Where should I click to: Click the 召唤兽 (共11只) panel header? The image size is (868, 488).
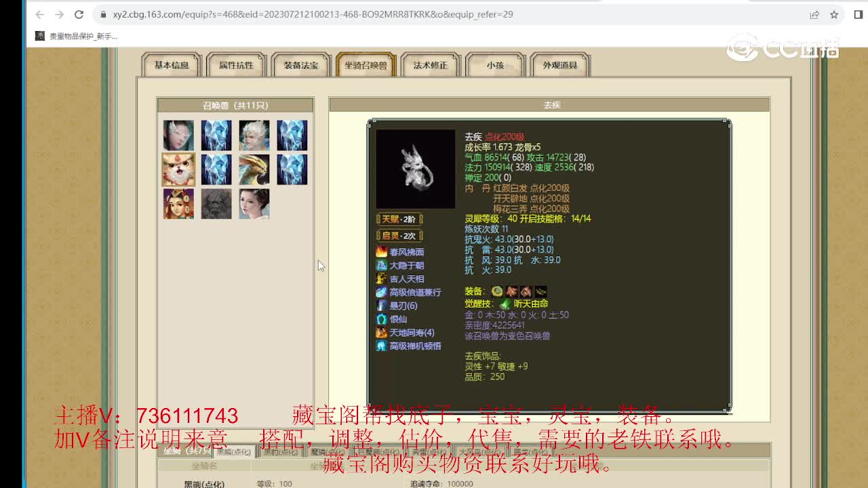[235, 105]
